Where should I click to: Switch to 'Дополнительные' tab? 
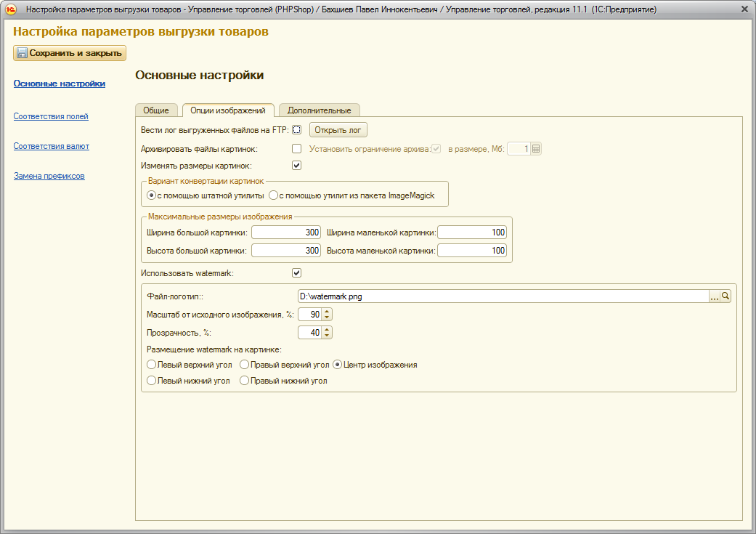(x=320, y=110)
